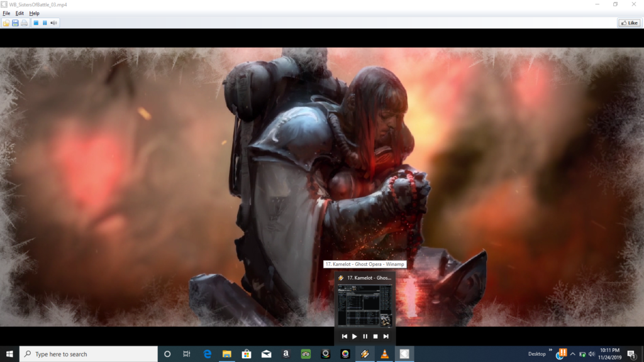This screenshot has height=362, width=644.
Task: Show hidden system tray icons
Action: [572, 354]
